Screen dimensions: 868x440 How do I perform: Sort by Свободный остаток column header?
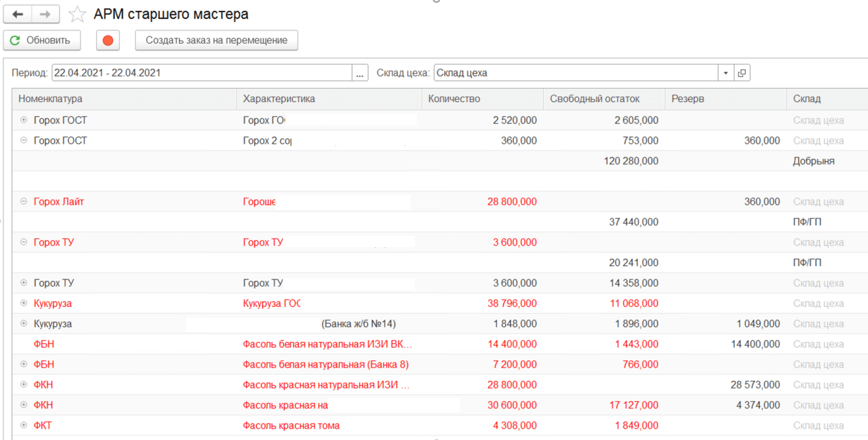click(604, 99)
